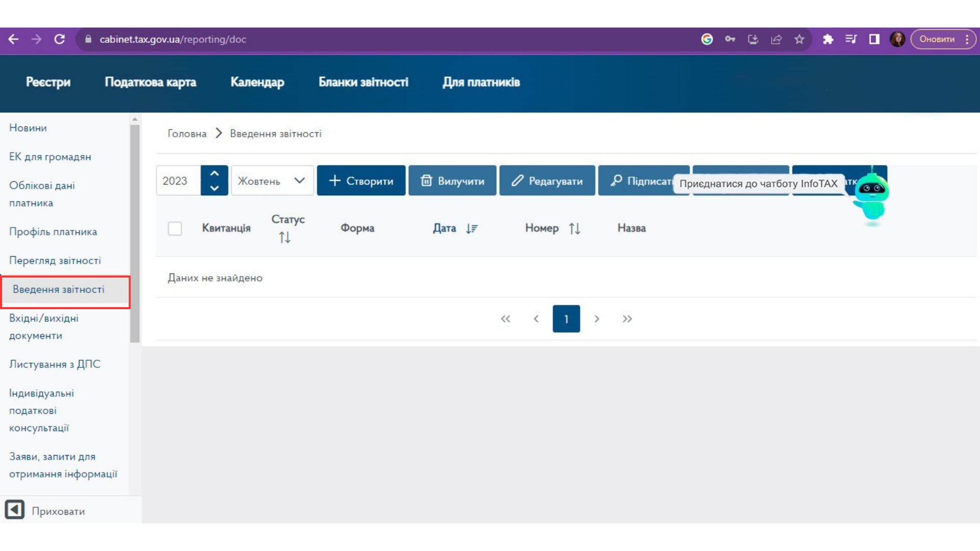Viewport: 980px width, 551px height.
Task: Open the Жовтень month dropdown
Action: click(272, 181)
